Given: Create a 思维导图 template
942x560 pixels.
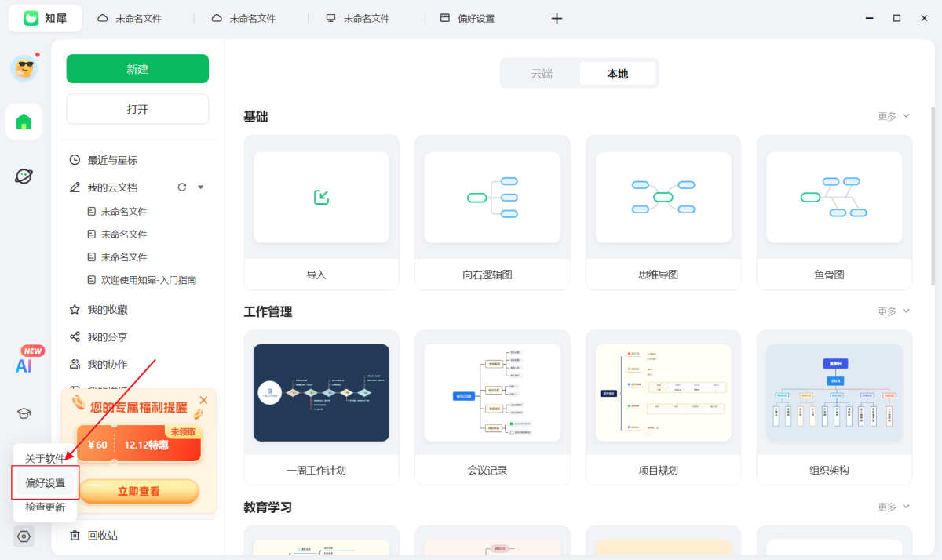Looking at the screenshot, I should (663, 213).
